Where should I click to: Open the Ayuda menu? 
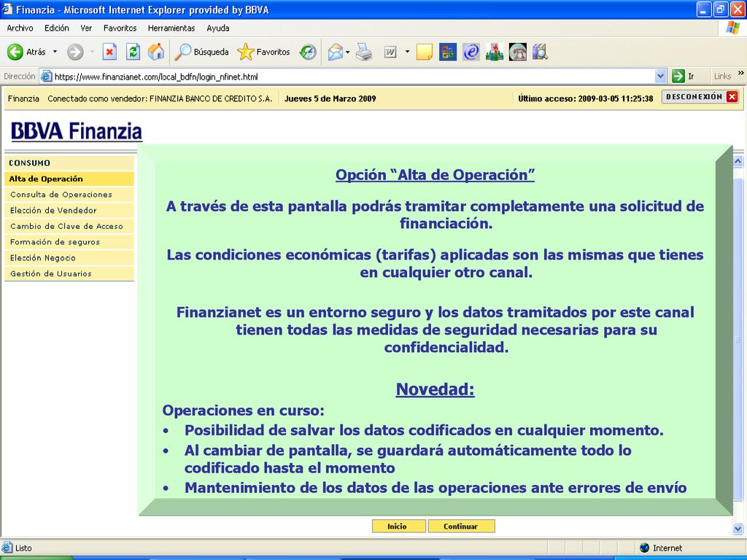click(217, 28)
